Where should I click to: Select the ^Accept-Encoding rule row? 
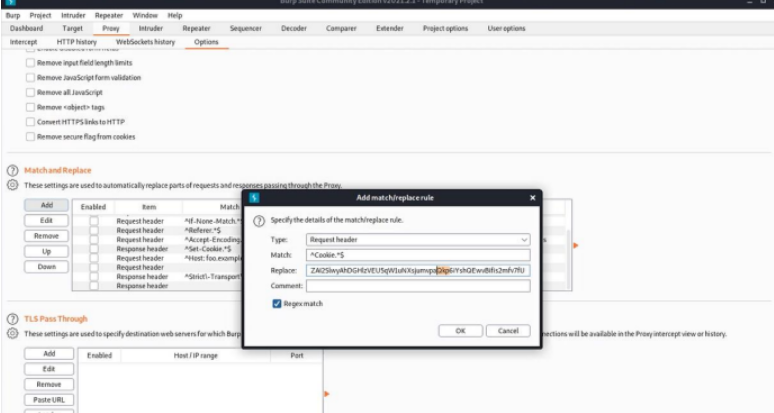pos(158,240)
